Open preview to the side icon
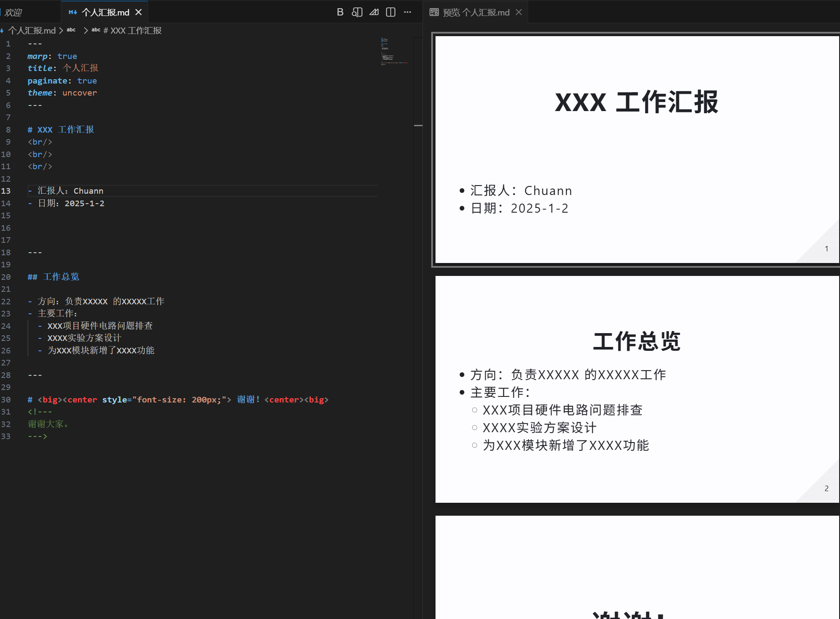Image resolution: width=840 pixels, height=619 pixels. tap(357, 12)
